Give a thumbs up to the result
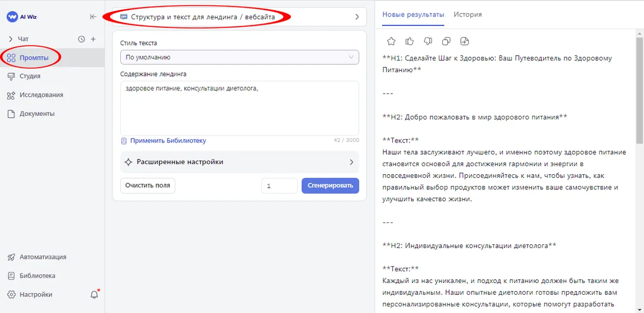This screenshot has height=313, width=644. pyautogui.click(x=409, y=41)
